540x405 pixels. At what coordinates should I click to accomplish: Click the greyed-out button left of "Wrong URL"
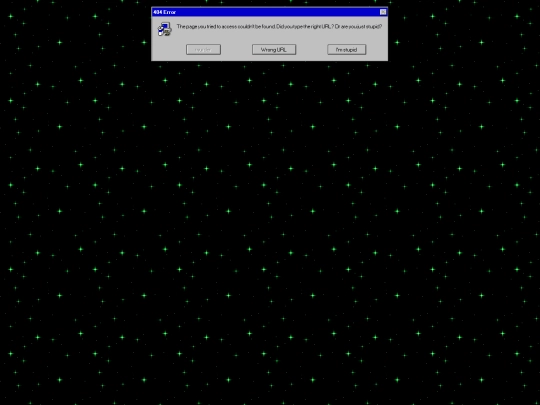pos(203,50)
